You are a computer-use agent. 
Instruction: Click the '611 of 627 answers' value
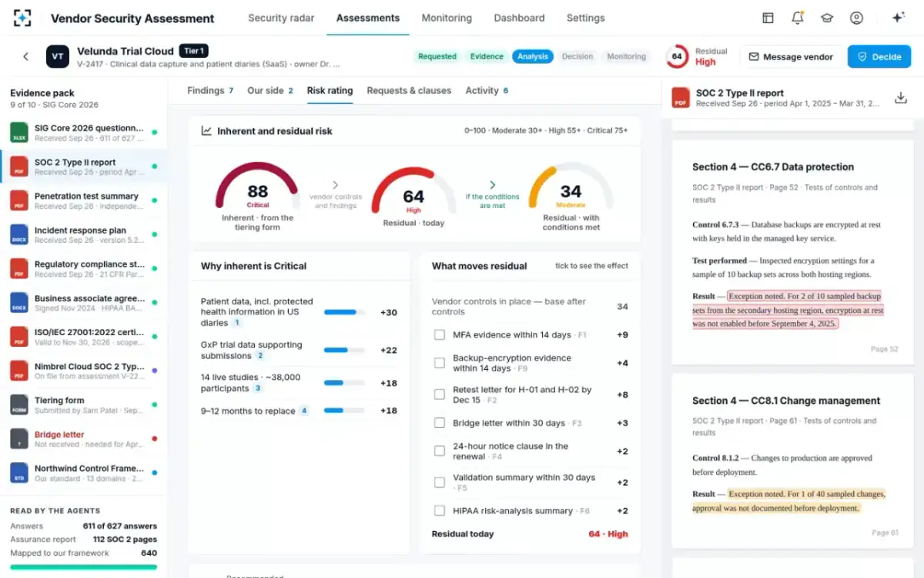[120, 526]
